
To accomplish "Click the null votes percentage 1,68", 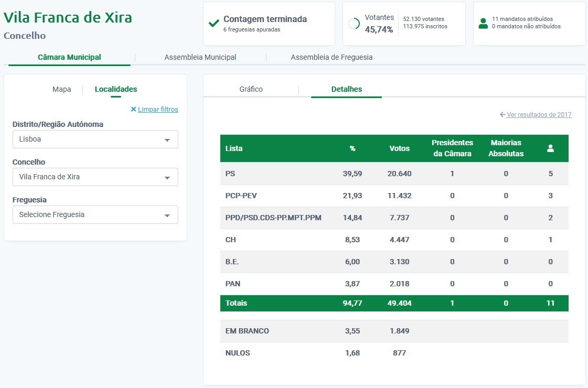I will (352, 353).
